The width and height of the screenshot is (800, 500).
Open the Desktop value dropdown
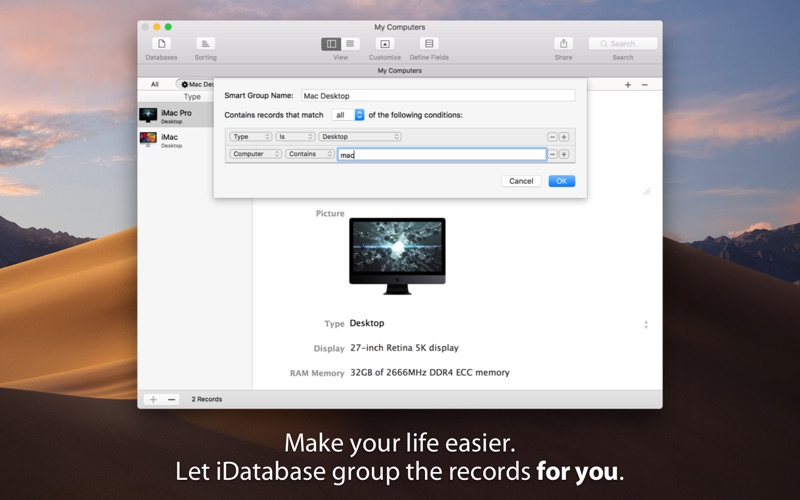(360, 137)
